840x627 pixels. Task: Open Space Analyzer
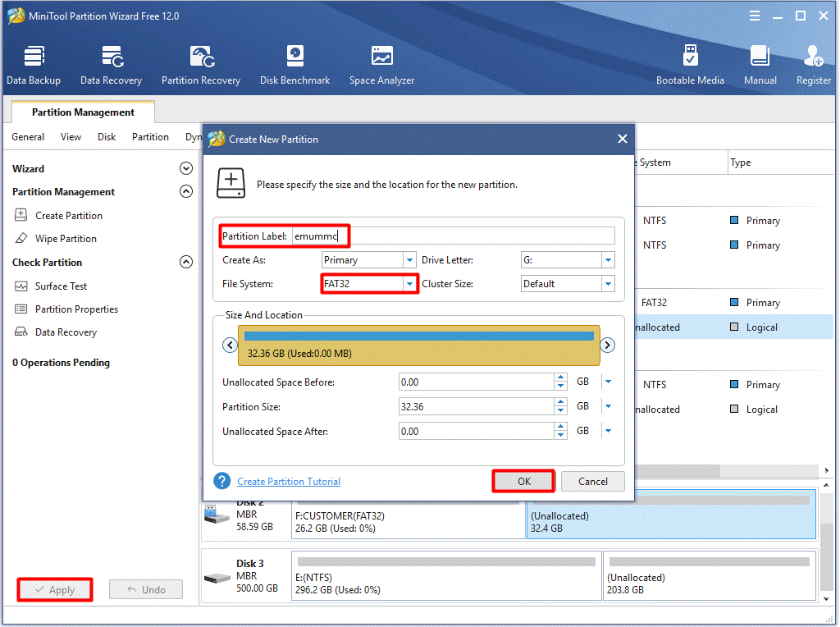point(382,65)
